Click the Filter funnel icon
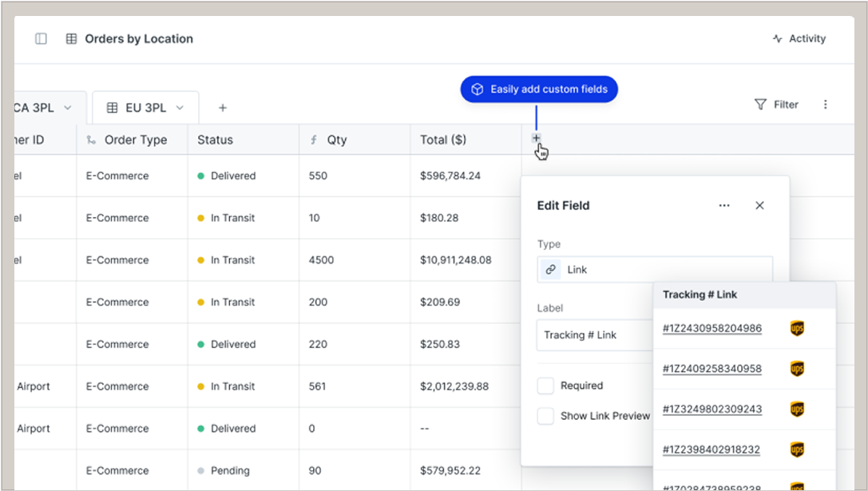868x491 pixels. pos(760,105)
